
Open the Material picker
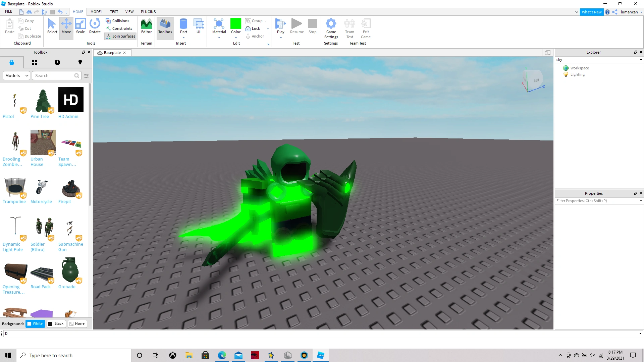point(219,26)
